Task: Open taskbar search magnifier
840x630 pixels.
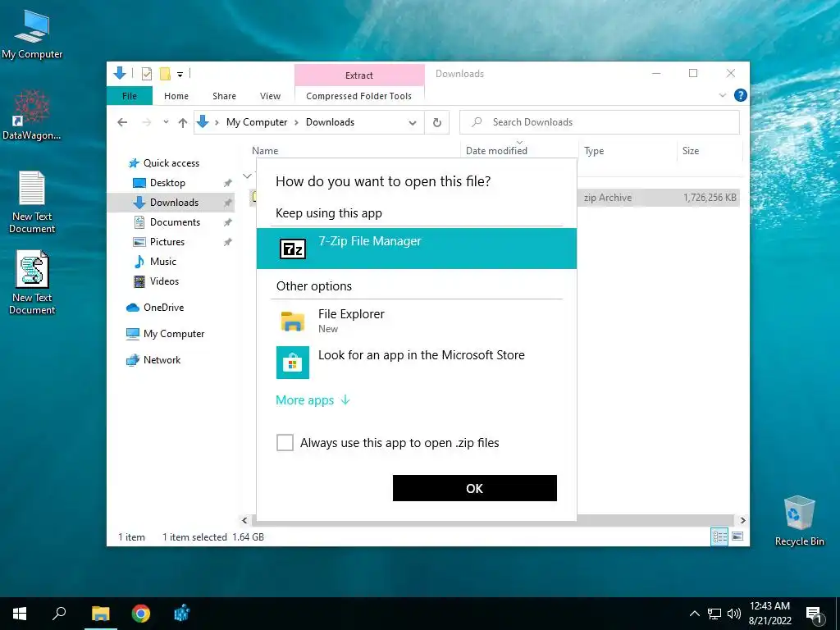Action: [59, 614]
